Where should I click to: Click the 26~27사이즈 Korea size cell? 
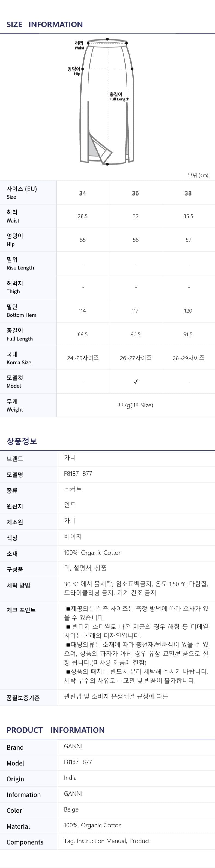[x=136, y=358]
